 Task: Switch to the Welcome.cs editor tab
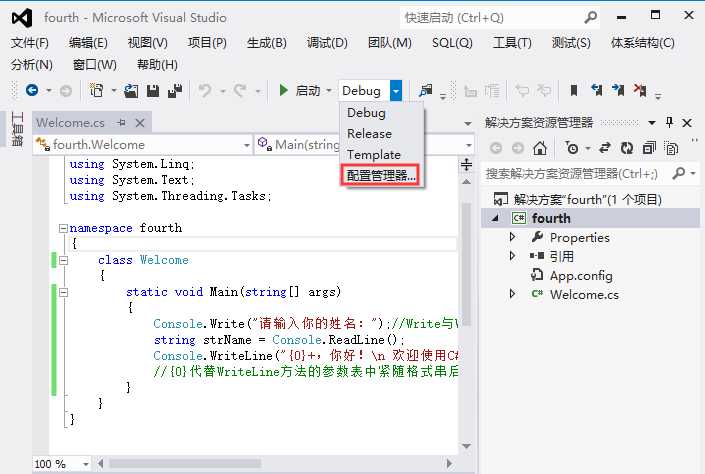71,123
